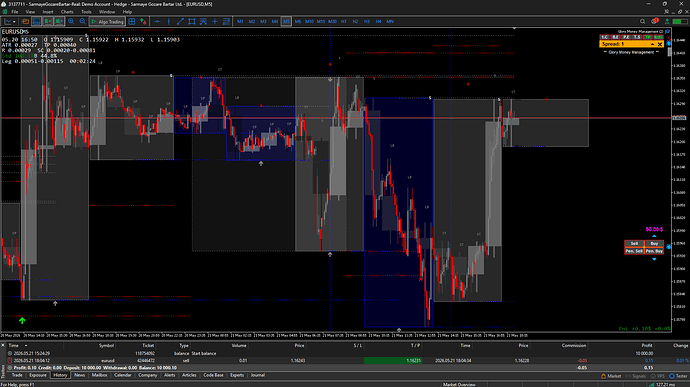The image size is (690, 387).
Task: Click the Sell button on chart panel
Action: click(x=634, y=243)
